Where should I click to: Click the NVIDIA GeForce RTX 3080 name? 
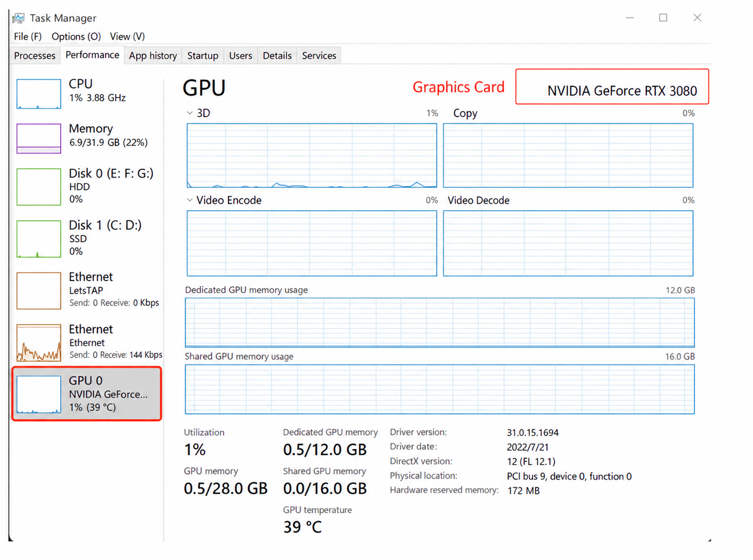click(622, 91)
